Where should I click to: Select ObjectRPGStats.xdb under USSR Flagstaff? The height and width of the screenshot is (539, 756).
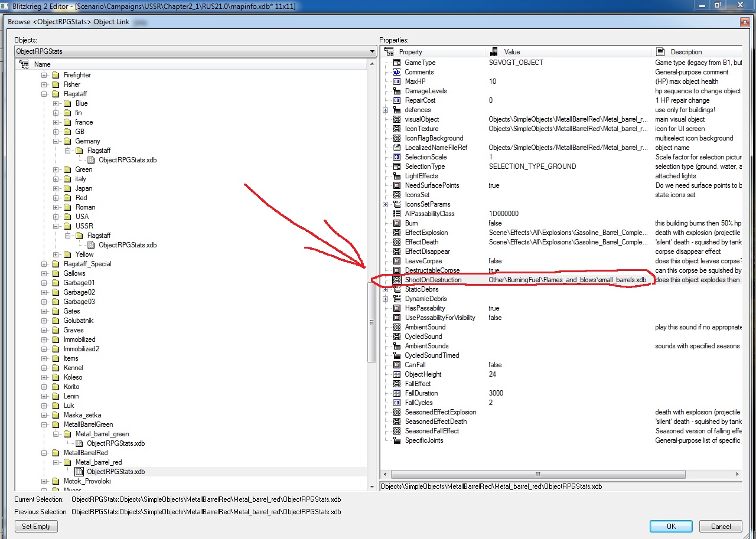pos(128,245)
